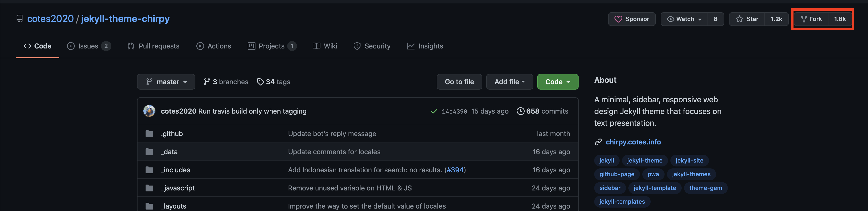Open commit hash 14c4390
The height and width of the screenshot is (211, 868).
pyautogui.click(x=454, y=111)
